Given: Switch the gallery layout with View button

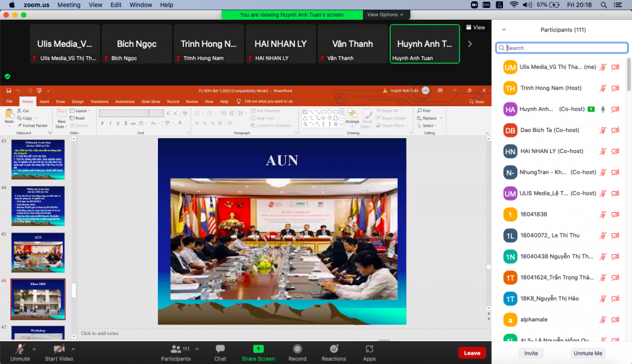Looking at the screenshot, I should [475, 28].
